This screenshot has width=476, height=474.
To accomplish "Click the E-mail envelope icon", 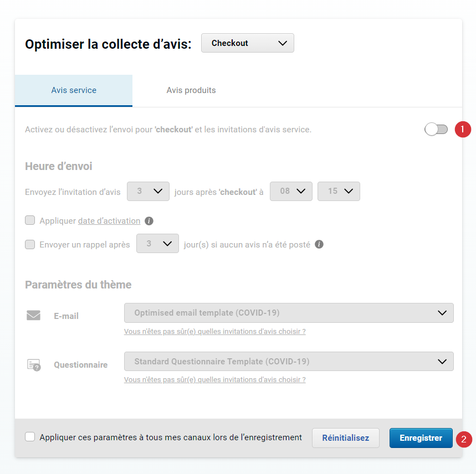I will click(33, 316).
